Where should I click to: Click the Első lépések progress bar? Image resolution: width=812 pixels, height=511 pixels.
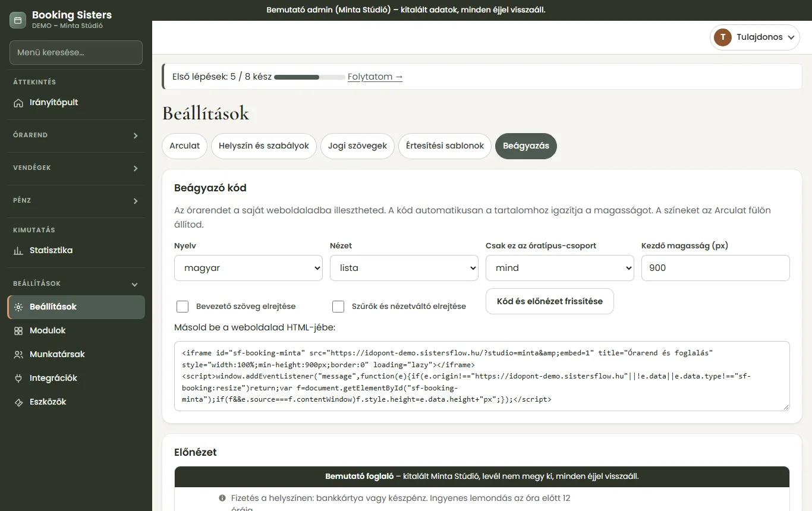click(x=310, y=77)
